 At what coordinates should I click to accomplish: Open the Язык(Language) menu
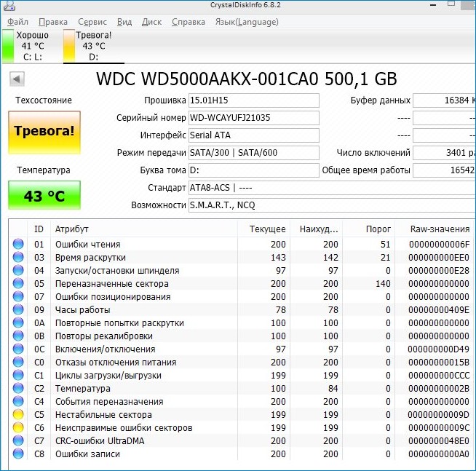[x=247, y=22]
